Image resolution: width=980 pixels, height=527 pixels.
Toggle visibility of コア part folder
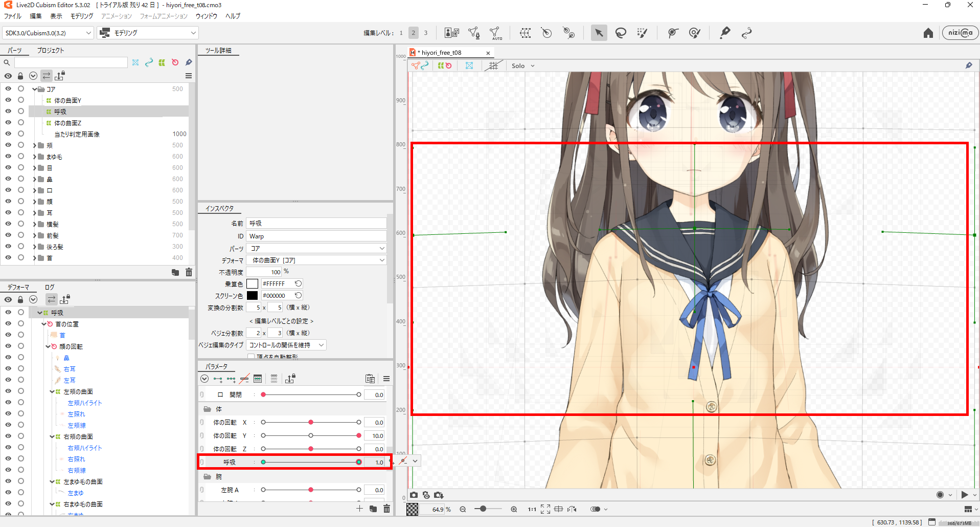[8, 89]
